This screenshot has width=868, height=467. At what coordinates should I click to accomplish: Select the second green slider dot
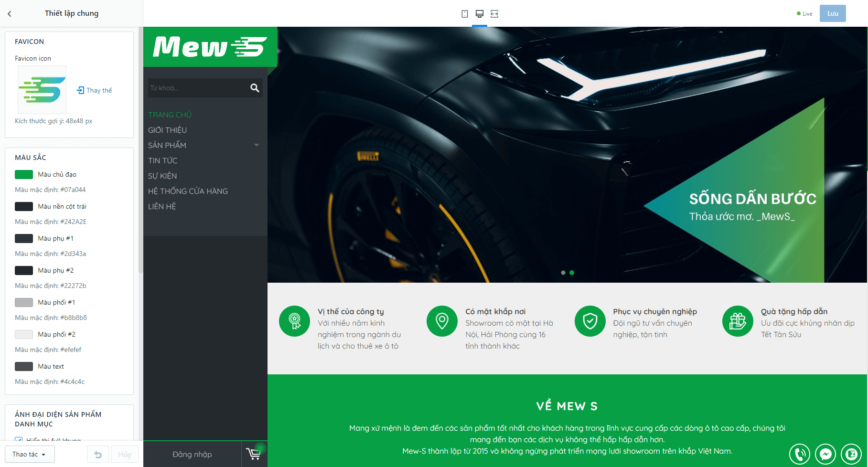tap(572, 273)
